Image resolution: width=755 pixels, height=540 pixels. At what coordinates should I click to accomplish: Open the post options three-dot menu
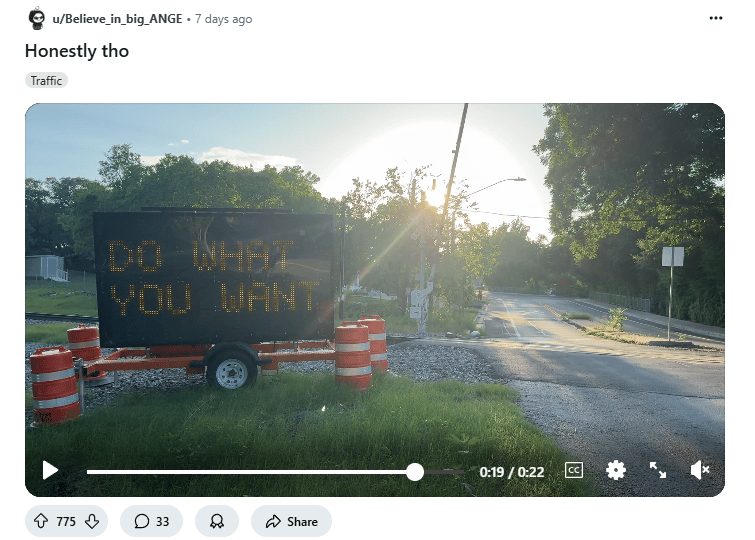pos(716,18)
